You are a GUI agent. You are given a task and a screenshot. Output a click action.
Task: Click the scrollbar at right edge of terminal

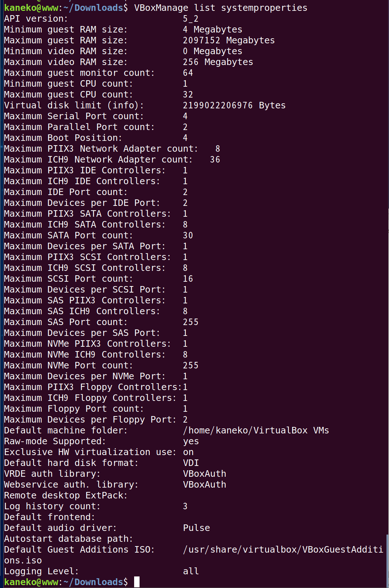coord(387,561)
